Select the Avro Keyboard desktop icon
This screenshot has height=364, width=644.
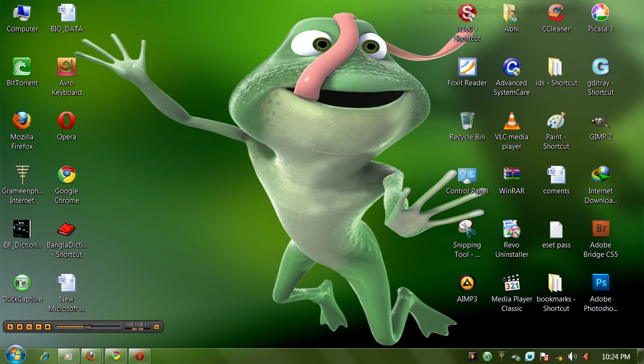(66, 77)
